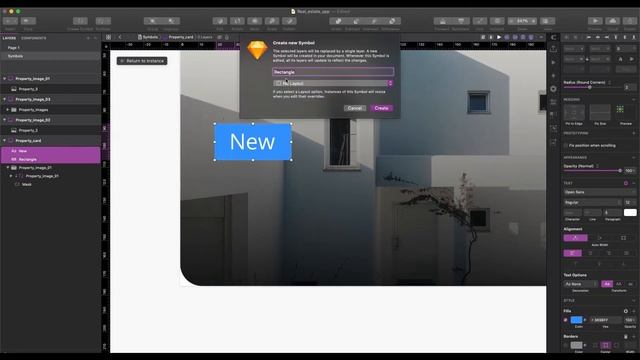Collapse the Property_card layer
Screen dimensions: 640x360
click(x=5, y=140)
